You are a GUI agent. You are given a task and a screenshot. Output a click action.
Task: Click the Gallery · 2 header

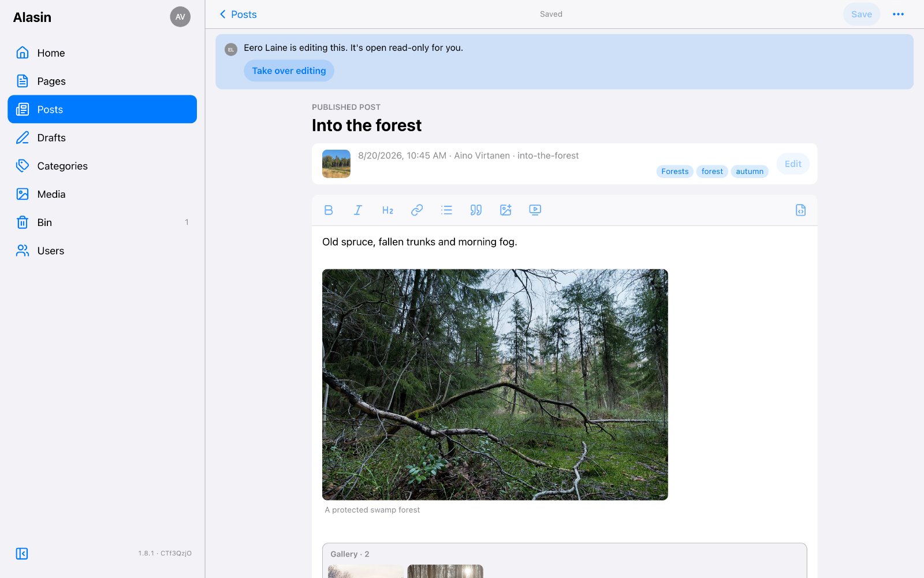350,554
